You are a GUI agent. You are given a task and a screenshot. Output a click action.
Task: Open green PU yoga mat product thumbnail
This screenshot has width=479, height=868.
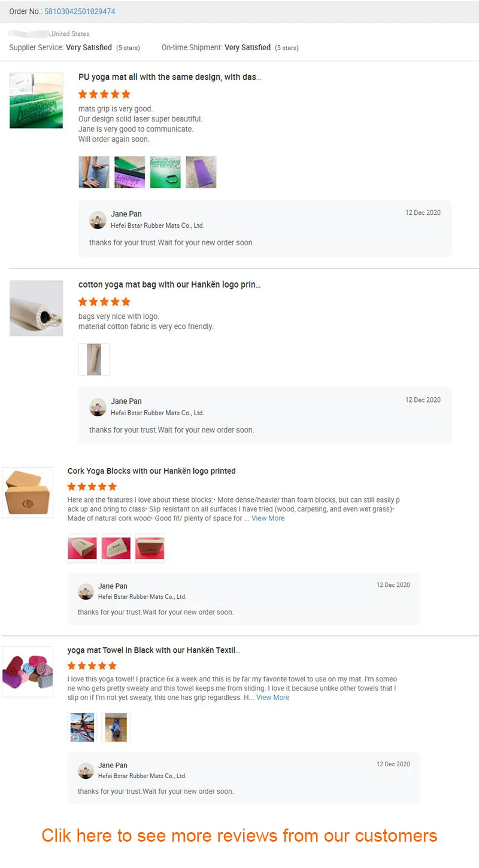coord(37,100)
